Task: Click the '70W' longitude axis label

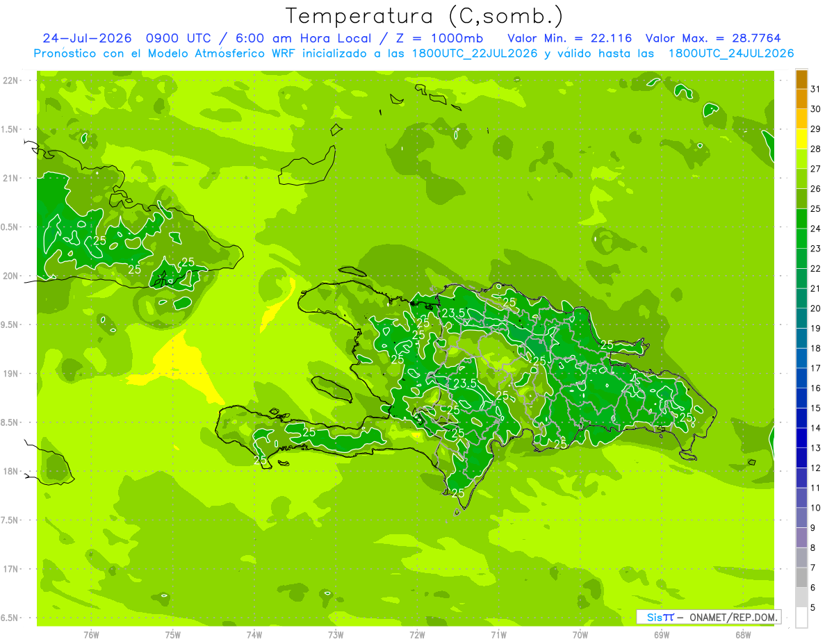Action: pos(580,634)
